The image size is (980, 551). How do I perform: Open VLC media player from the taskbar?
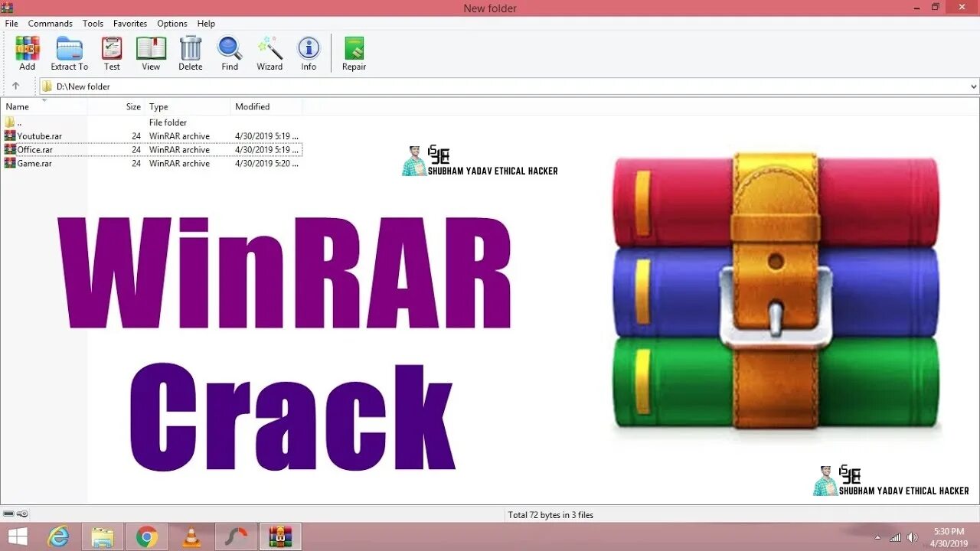click(x=191, y=537)
